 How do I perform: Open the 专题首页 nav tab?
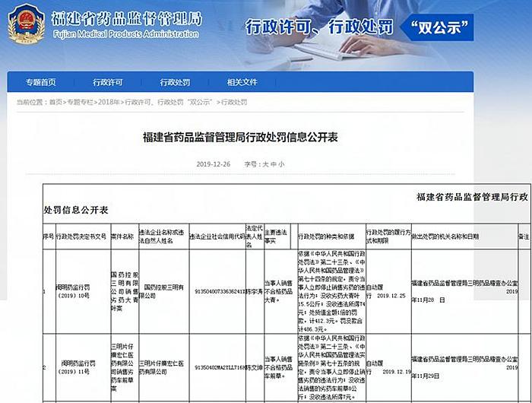tap(40, 82)
